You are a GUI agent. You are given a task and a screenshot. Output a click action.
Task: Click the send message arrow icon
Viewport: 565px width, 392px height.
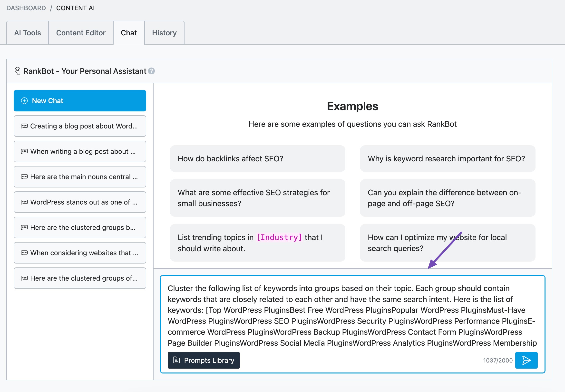coord(526,360)
